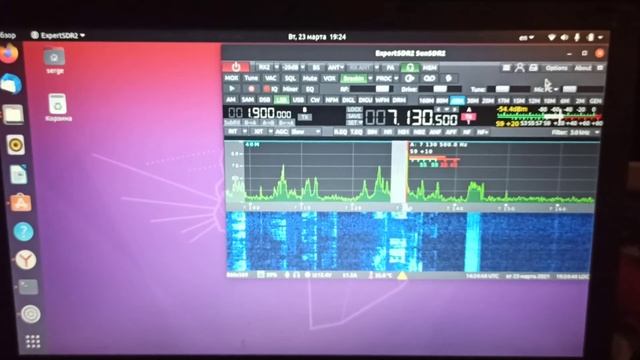Open LibreOffice Writer in the dock
Screen dimensions: 640x360
coord(18,174)
